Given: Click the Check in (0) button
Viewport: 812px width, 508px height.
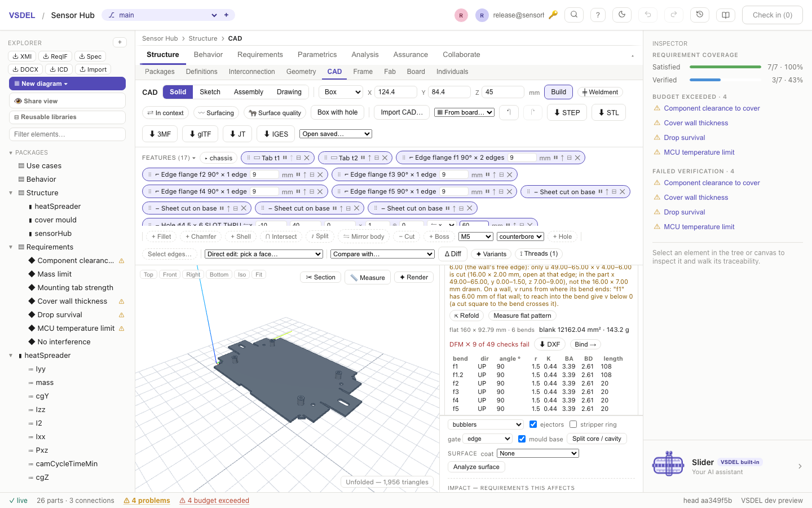Looking at the screenshot, I should click(x=773, y=15).
